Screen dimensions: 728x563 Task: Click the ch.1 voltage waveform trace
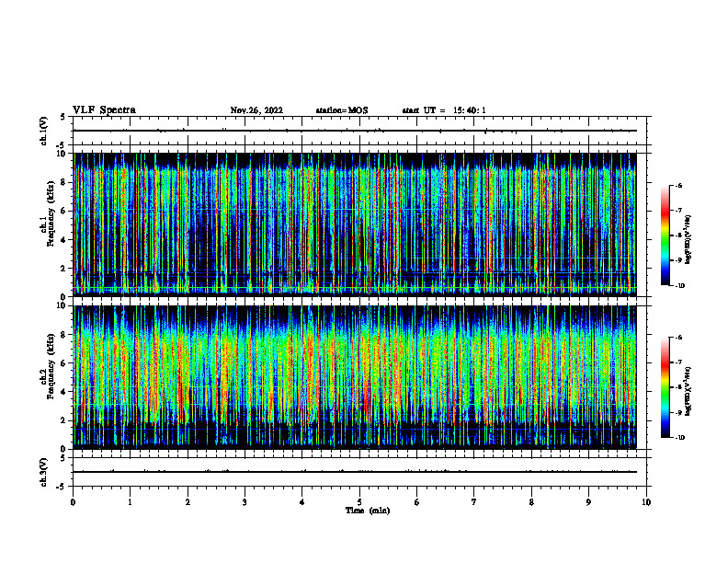(x=355, y=131)
